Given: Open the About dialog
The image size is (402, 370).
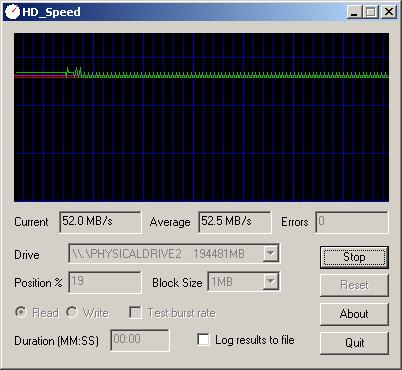Looking at the screenshot, I should 354,314.
